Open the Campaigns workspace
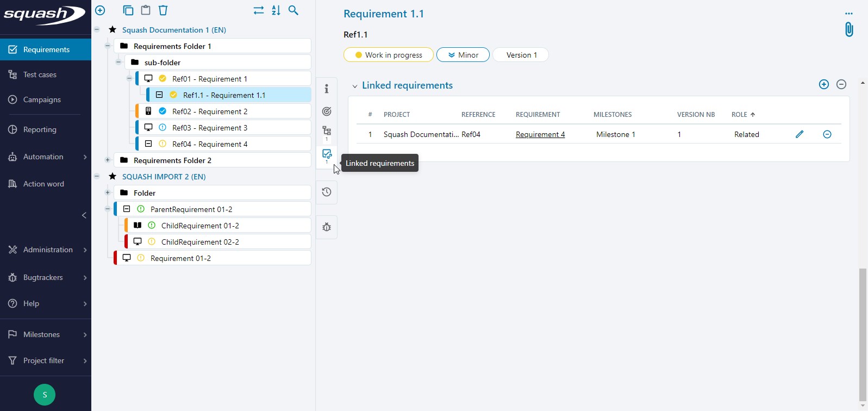868x411 pixels. (42, 99)
